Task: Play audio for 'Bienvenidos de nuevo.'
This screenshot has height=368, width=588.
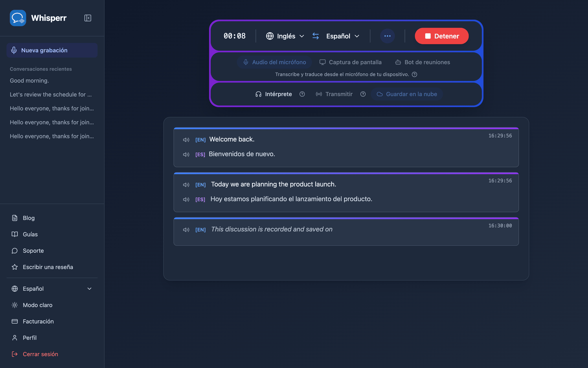Action: pyautogui.click(x=186, y=155)
